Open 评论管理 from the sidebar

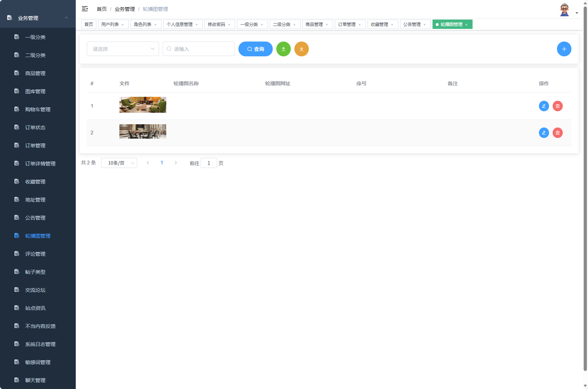35,254
